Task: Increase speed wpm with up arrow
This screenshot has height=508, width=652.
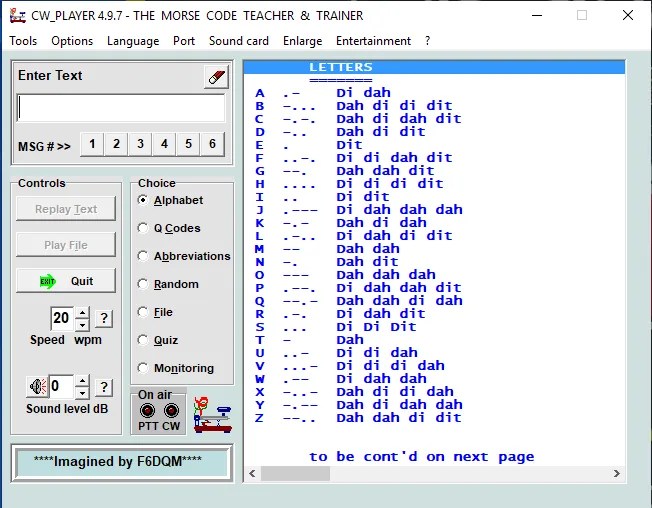Action: pyautogui.click(x=83, y=313)
